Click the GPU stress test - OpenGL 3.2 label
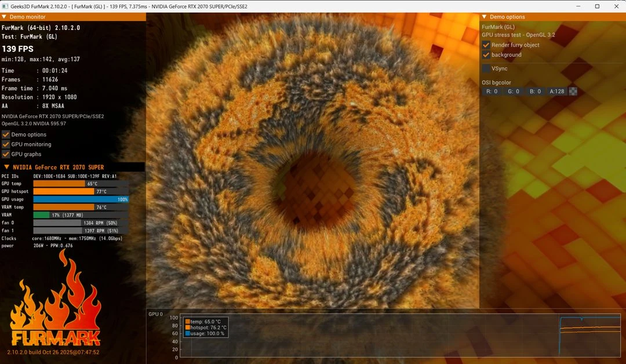 [518, 35]
